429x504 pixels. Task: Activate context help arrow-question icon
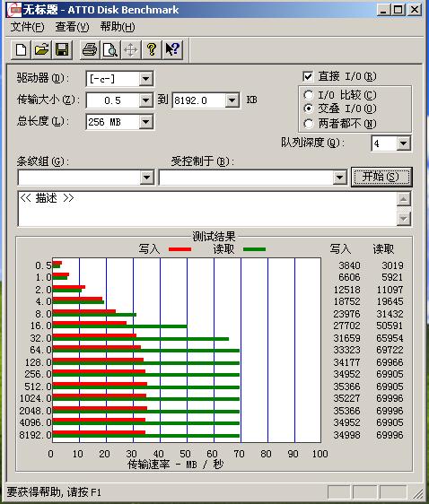pyautogui.click(x=172, y=50)
